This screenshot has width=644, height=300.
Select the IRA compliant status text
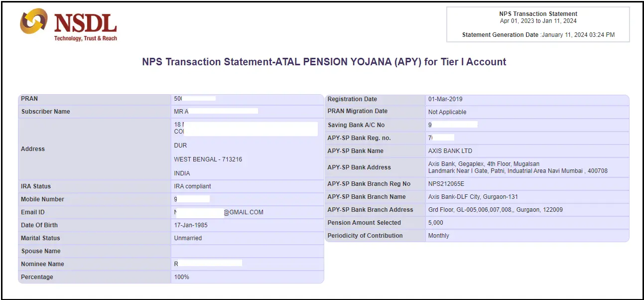[192, 186]
